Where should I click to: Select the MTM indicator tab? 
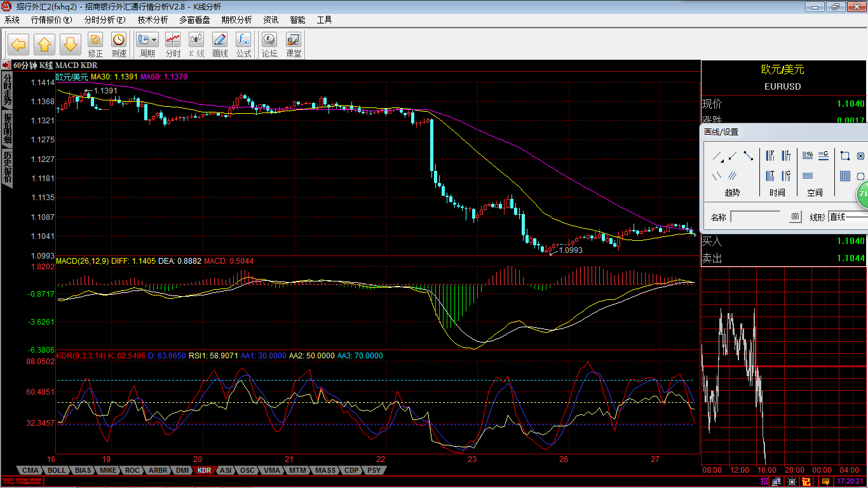pos(297,470)
